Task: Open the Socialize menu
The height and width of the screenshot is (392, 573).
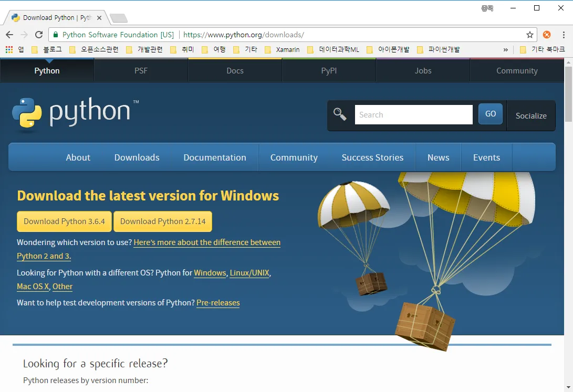Action: [x=531, y=115]
